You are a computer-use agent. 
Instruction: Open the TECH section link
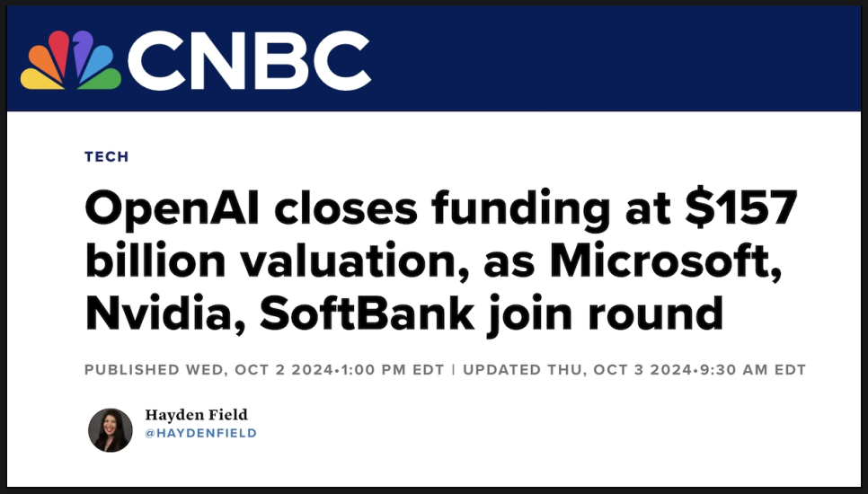pyautogui.click(x=107, y=156)
